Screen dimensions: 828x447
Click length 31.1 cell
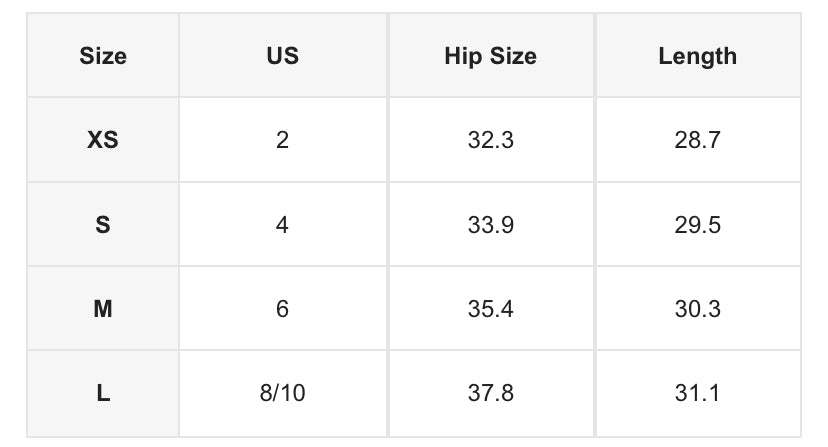click(x=697, y=393)
